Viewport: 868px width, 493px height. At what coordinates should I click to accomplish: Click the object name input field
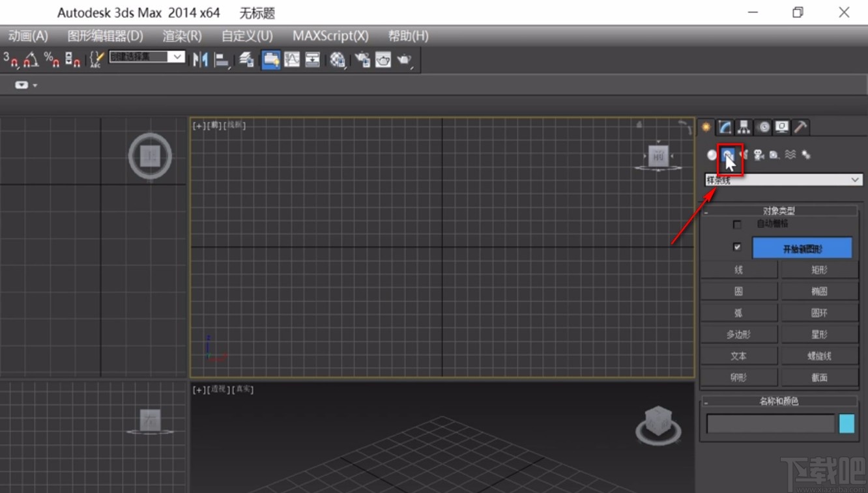tap(770, 424)
